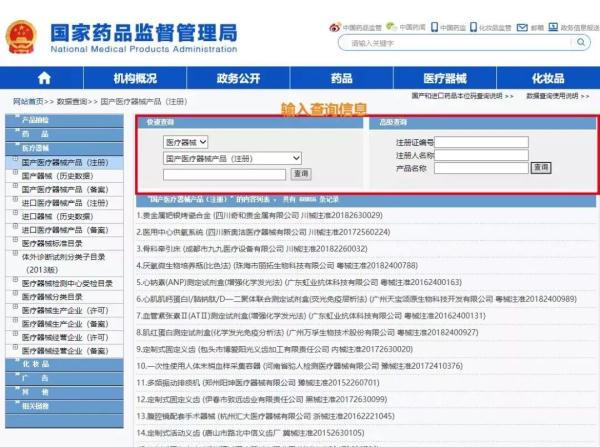Open the 政务公开 navigation menu
Image resolution: width=600 pixels, height=447 pixels.
pyautogui.click(x=238, y=78)
